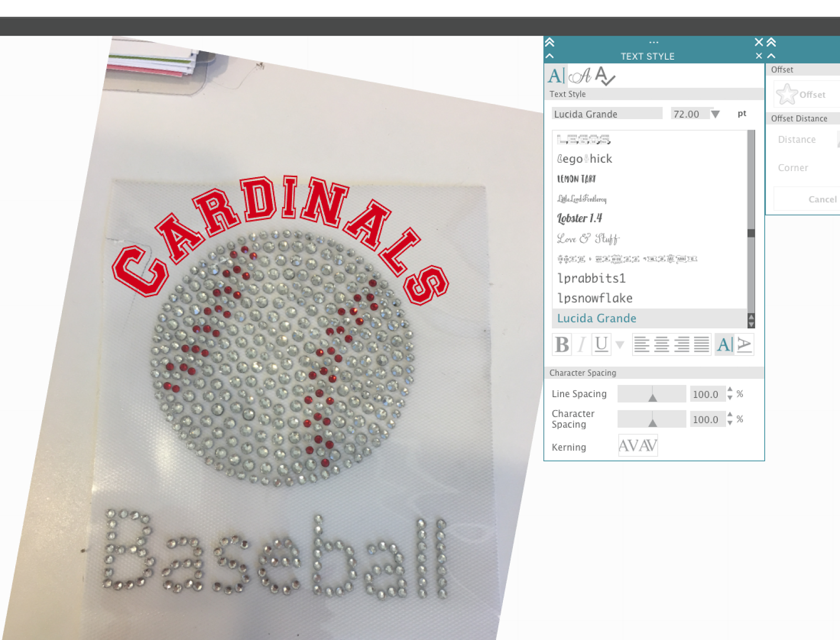This screenshot has height=640, width=840.
Task: Open the font size dropdown arrow
Action: [716, 114]
